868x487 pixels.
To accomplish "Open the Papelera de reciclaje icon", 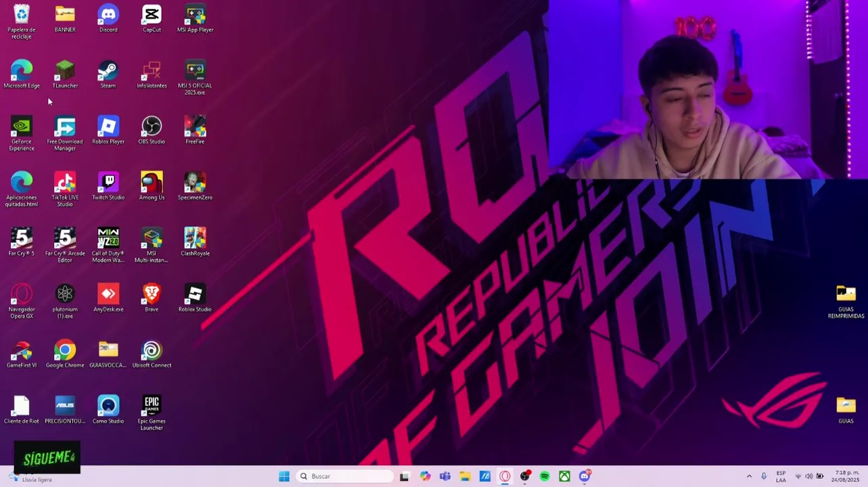I will point(22,22).
